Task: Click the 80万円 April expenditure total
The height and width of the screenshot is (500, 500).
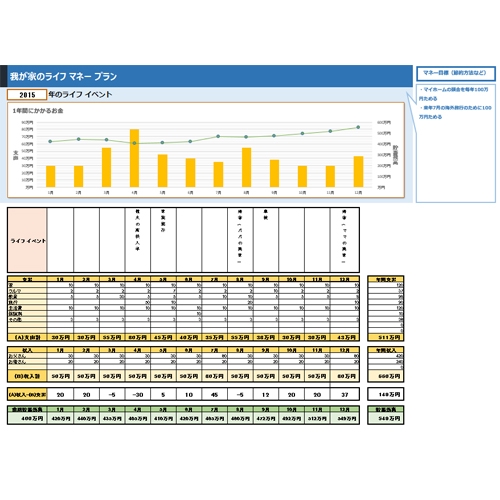Action: 138,337
